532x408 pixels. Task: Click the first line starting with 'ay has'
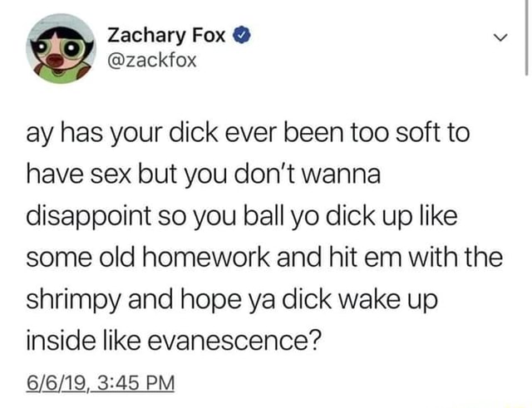(x=248, y=135)
